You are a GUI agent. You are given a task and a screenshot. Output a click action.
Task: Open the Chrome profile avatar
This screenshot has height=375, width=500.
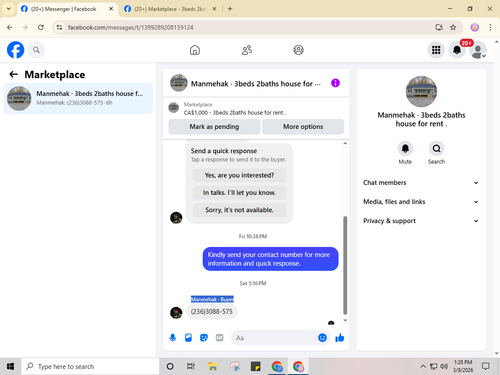pos(475,27)
